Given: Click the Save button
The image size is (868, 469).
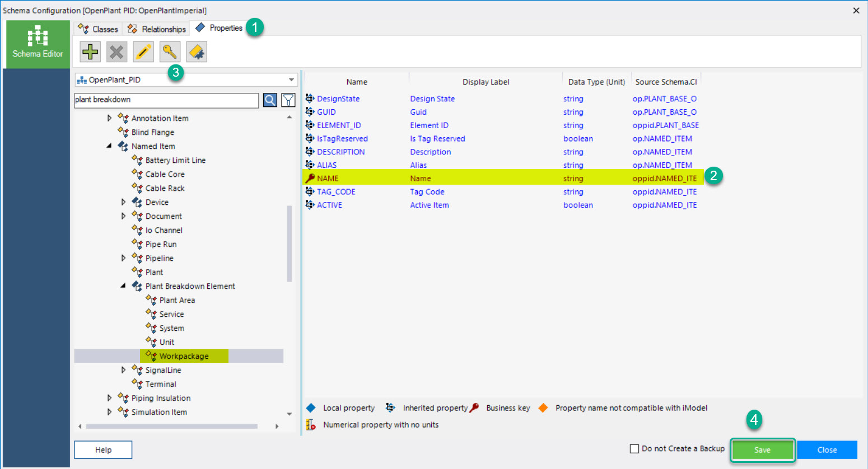Looking at the screenshot, I should 762,450.
